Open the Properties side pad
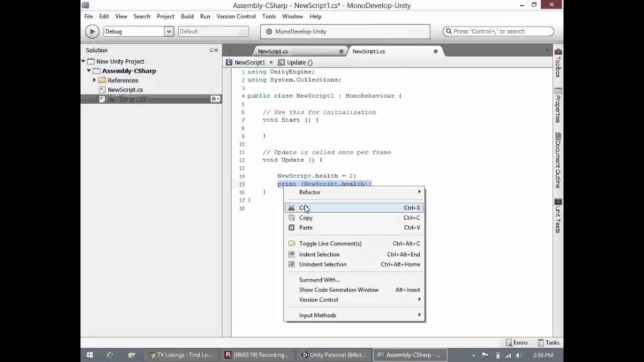The image size is (644, 362). click(558, 105)
